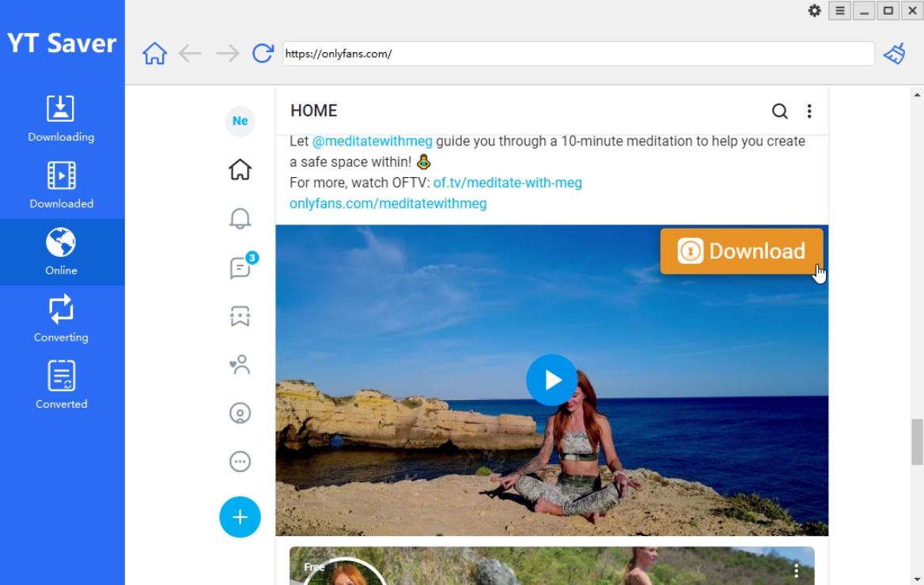
Task: Maximize the YT Saver window
Action: pos(888,10)
